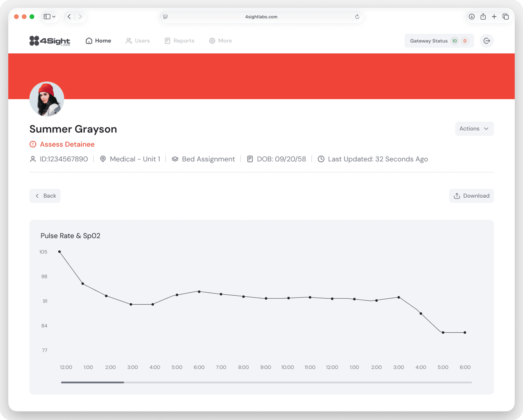
Task: Click the browser back arrow
Action: click(x=69, y=17)
